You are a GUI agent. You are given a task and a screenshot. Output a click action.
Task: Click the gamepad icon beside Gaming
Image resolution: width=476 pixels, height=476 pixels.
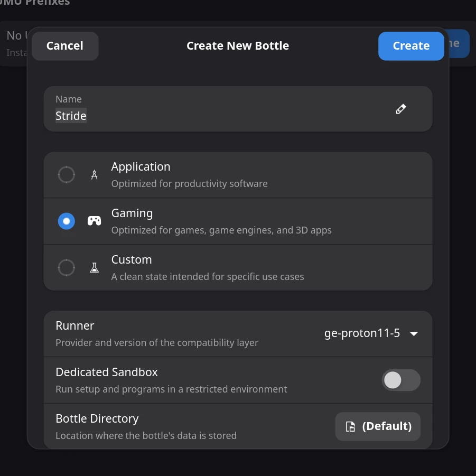coord(94,221)
